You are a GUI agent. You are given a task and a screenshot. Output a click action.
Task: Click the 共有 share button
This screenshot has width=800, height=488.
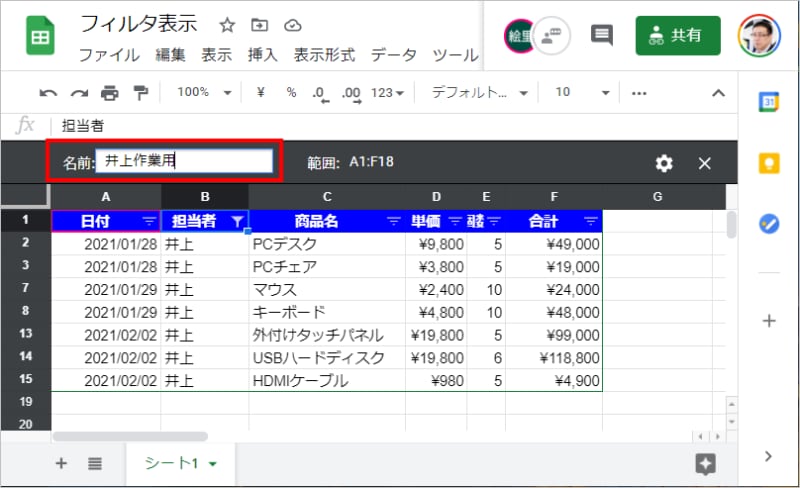tap(678, 35)
